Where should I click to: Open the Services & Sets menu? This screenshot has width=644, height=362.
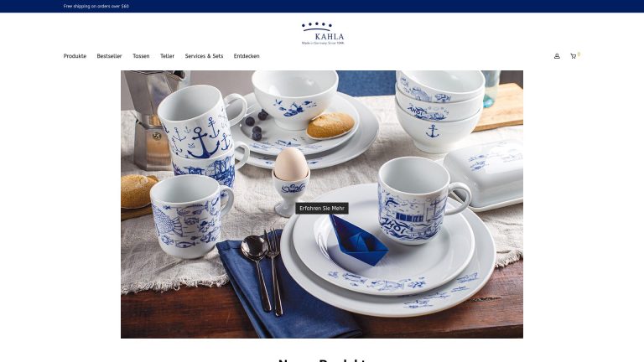[x=204, y=56]
